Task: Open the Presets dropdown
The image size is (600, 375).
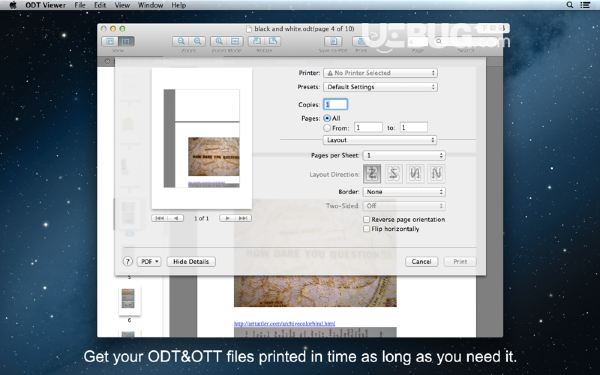Action: (380, 87)
